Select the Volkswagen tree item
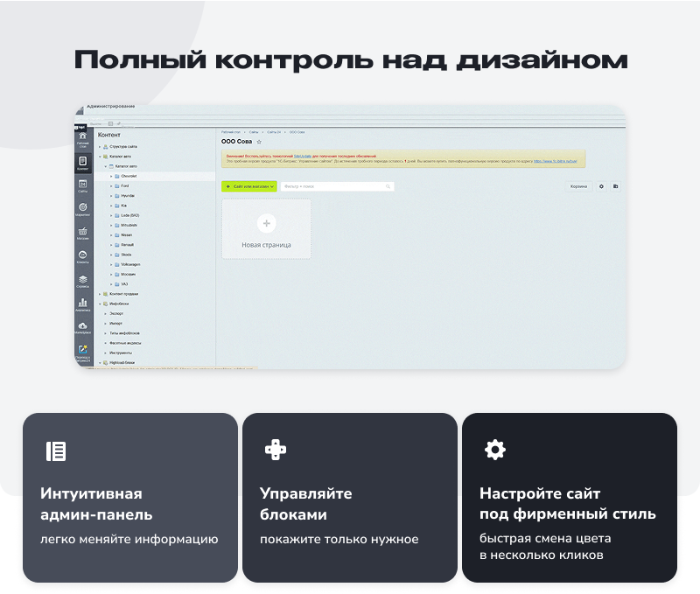Screen dimensions: 700x594 click(x=130, y=265)
